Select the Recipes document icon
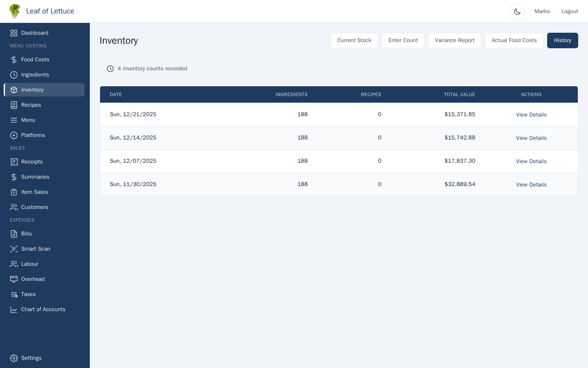This screenshot has width=588, height=368. (x=14, y=105)
